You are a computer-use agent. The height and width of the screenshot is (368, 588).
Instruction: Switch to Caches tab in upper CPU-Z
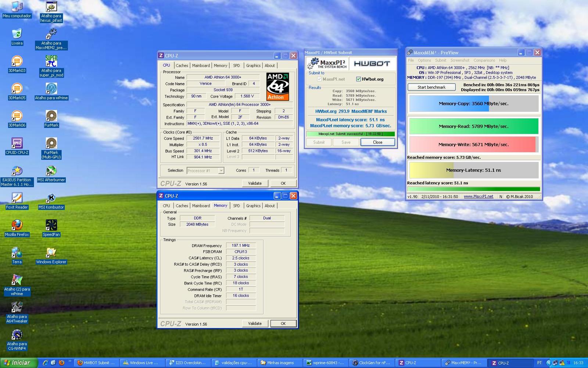(182, 66)
